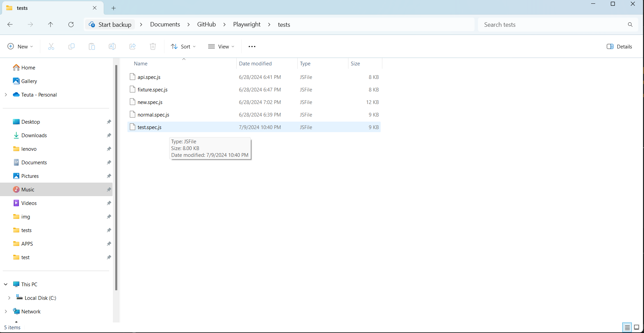644x333 pixels.
Task: Click Start backup in address bar
Action: (x=110, y=24)
